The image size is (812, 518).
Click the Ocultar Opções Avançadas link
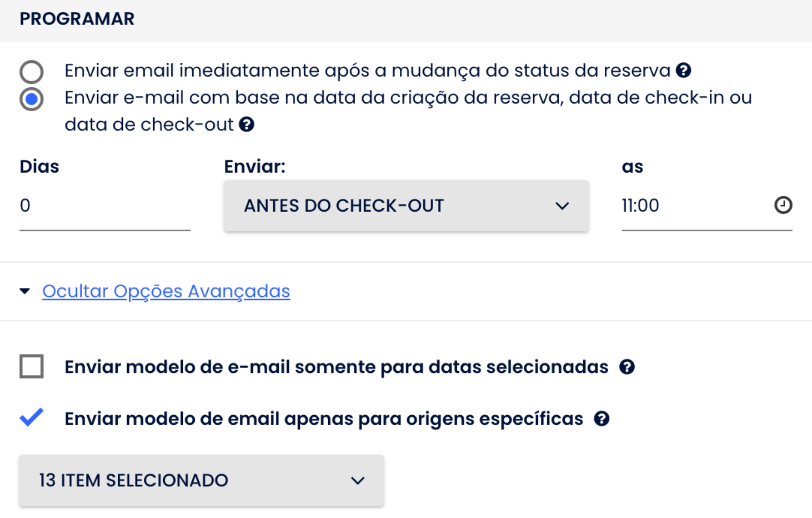pyautogui.click(x=166, y=291)
